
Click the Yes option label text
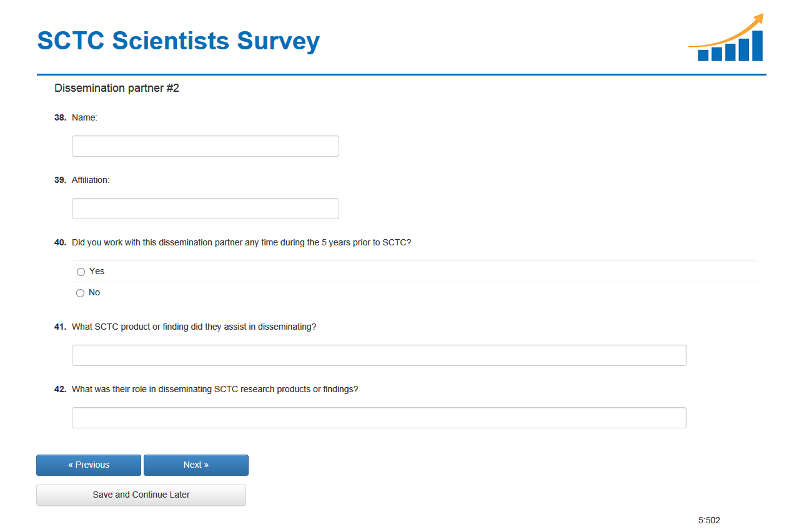[97, 271]
